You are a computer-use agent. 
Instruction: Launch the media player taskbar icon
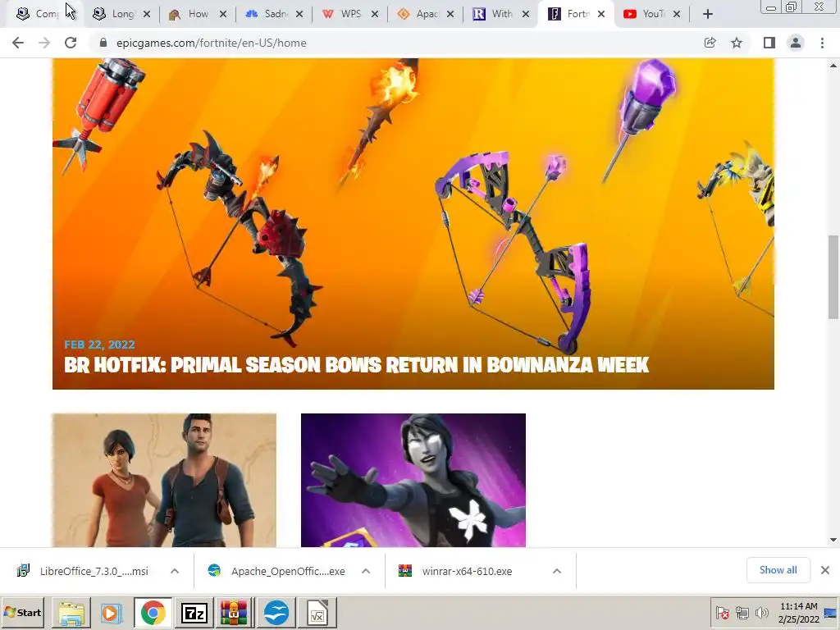click(x=111, y=613)
